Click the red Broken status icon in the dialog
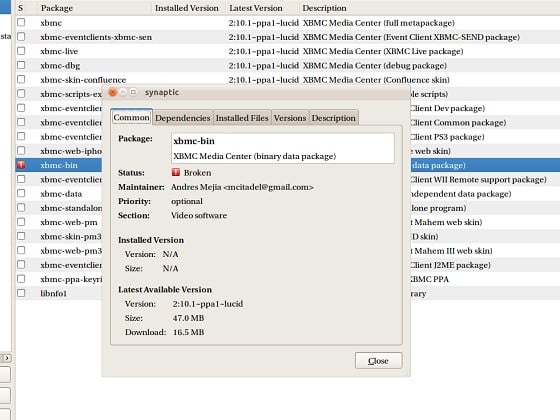The image size is (560, 420). coord(175,172)
